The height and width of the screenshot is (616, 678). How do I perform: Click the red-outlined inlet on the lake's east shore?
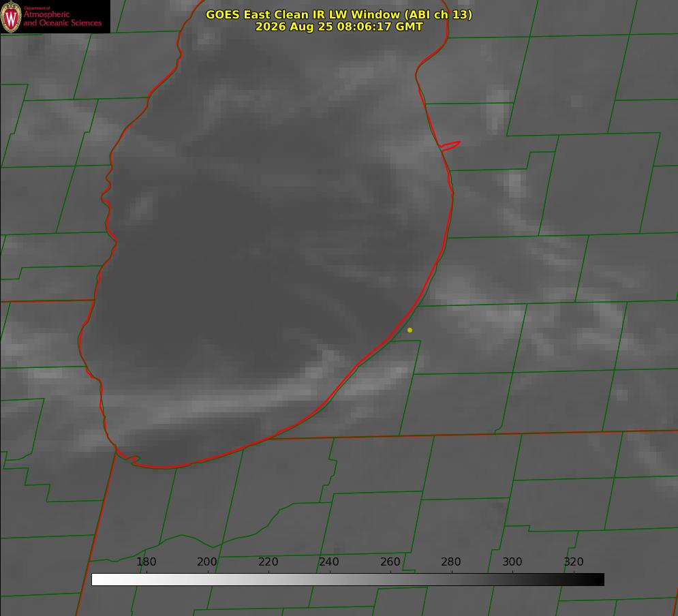point(450,146)
